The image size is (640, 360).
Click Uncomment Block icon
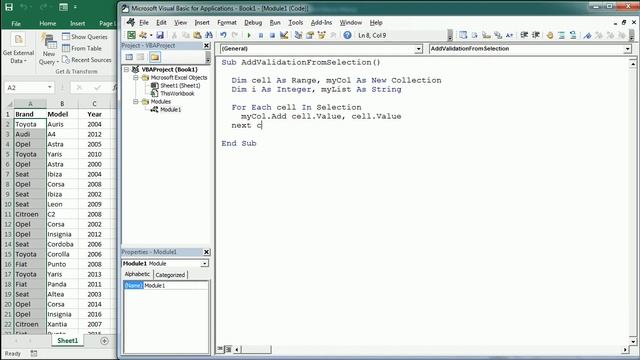[x=573, y=36]
